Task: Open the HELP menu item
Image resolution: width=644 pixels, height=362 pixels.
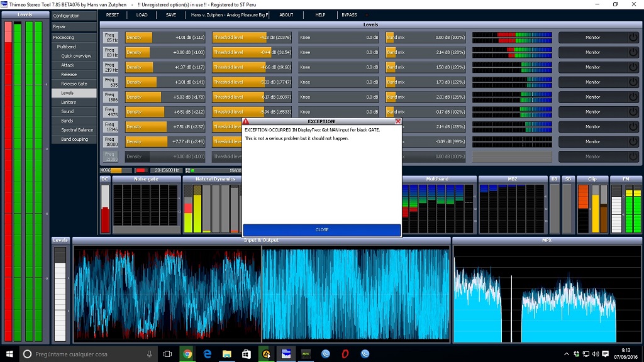Action: pos(320,15)
